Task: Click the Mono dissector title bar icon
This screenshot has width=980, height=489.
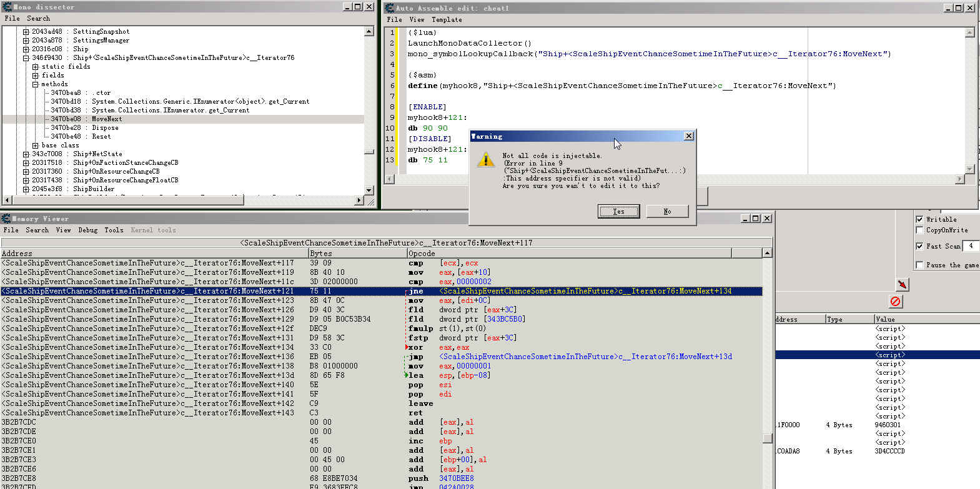Action: [x=6, y=7]
